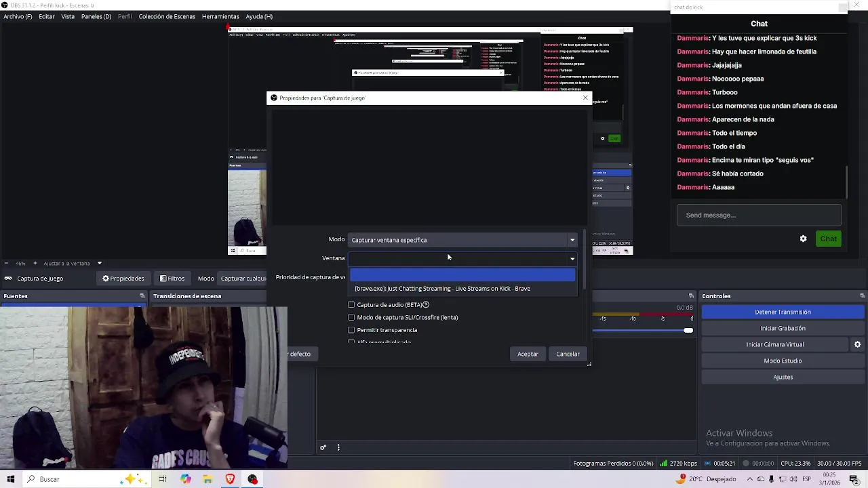Enable Modo de captura SLI/Crossfire (lenta)
Image resolution: width=868 pixels, height=488 pixels.
point(351,317)
